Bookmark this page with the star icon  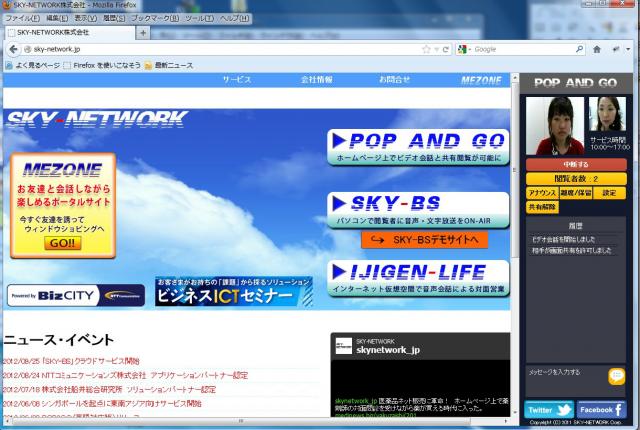426,49
